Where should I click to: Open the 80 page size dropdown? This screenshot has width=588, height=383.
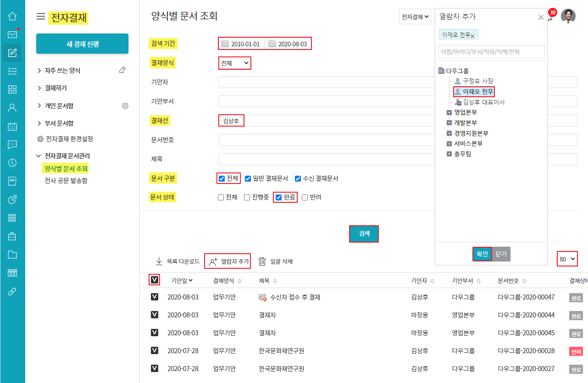pyautogui.click(x=567, y=259)
